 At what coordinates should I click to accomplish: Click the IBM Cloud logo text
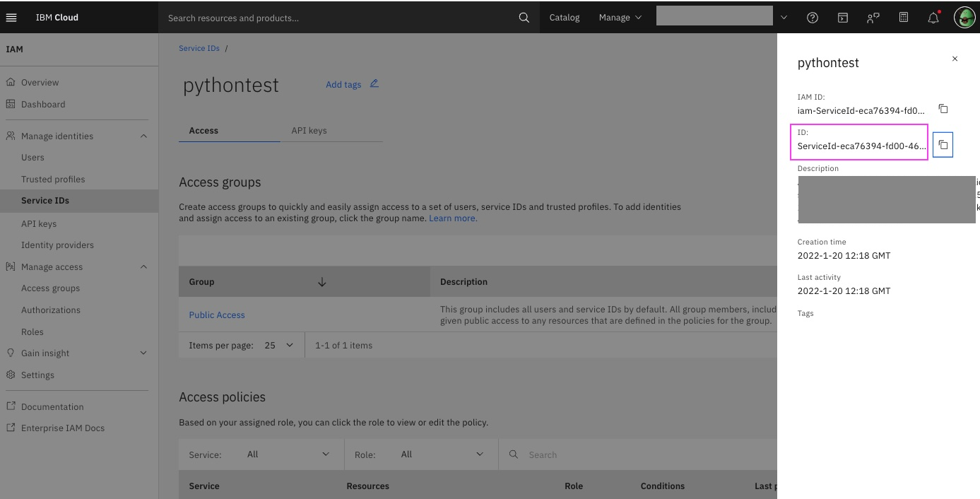point(57,18)
